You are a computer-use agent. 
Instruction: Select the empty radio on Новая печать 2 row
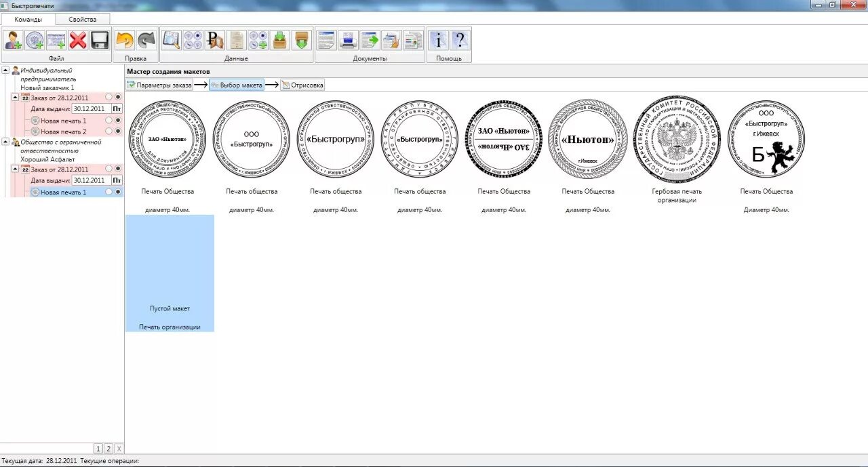pos(108,131)
